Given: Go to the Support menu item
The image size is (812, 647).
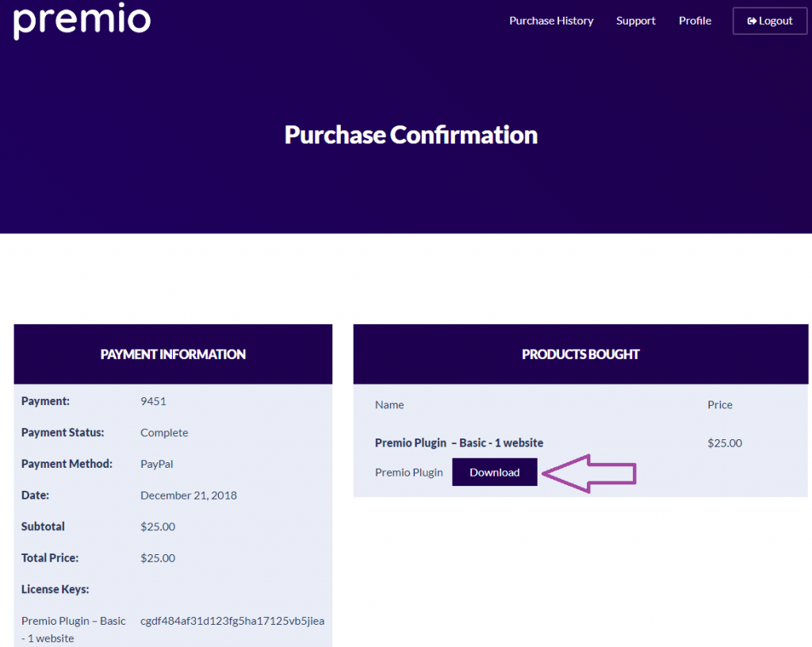Looking at the screenshot, I should pyautogui.click(x=635, y=21).
